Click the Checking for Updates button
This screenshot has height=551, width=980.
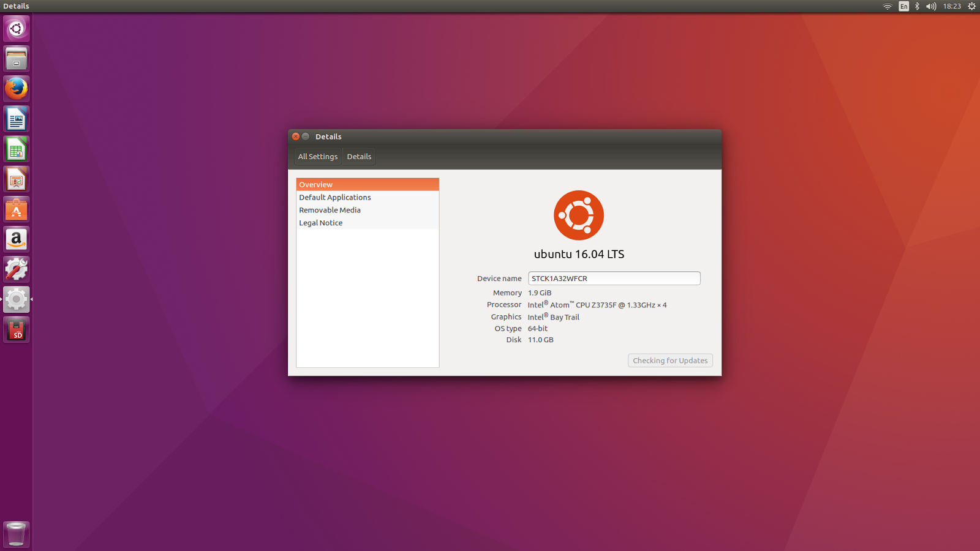coord(670,361)
